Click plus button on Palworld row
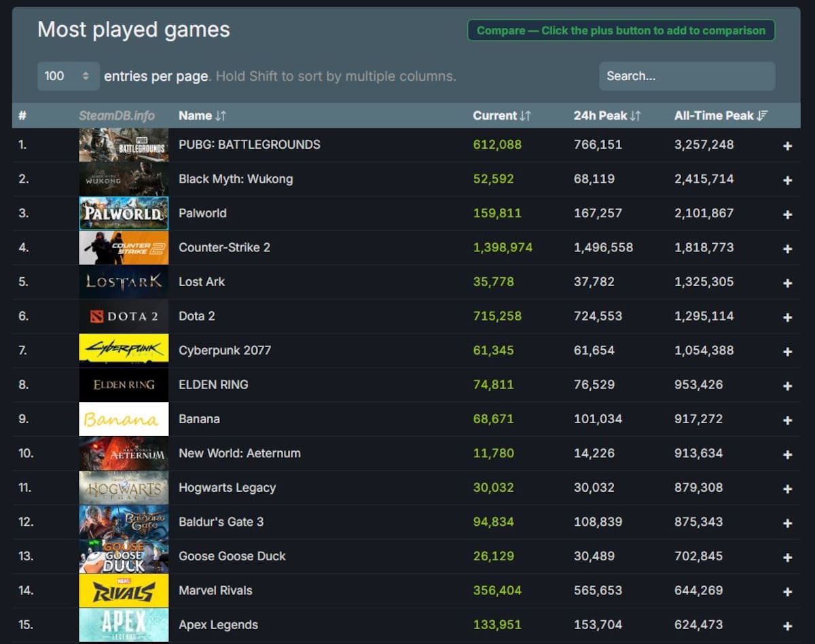 (x=787, y=215)
